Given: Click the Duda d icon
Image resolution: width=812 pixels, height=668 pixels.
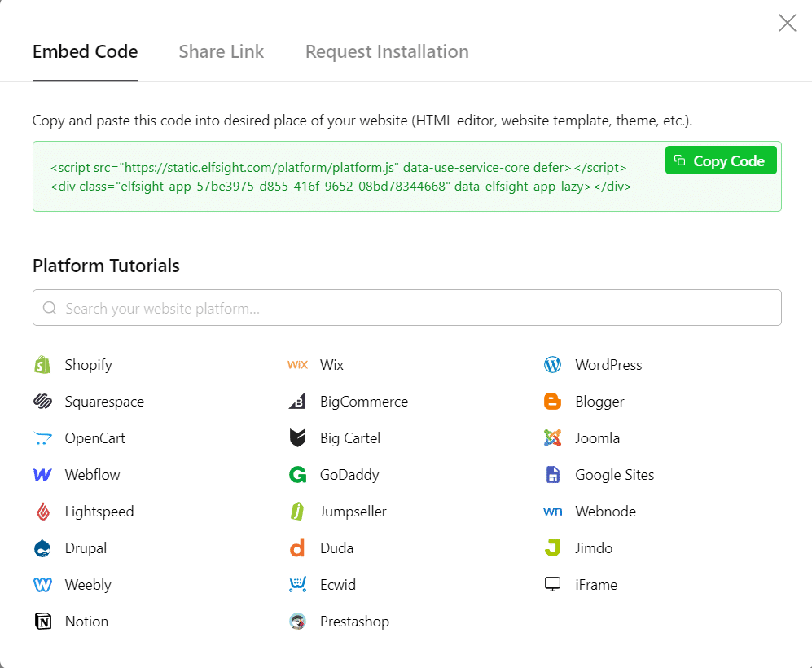Looking at the screenshot, I should tap(297, 548).
